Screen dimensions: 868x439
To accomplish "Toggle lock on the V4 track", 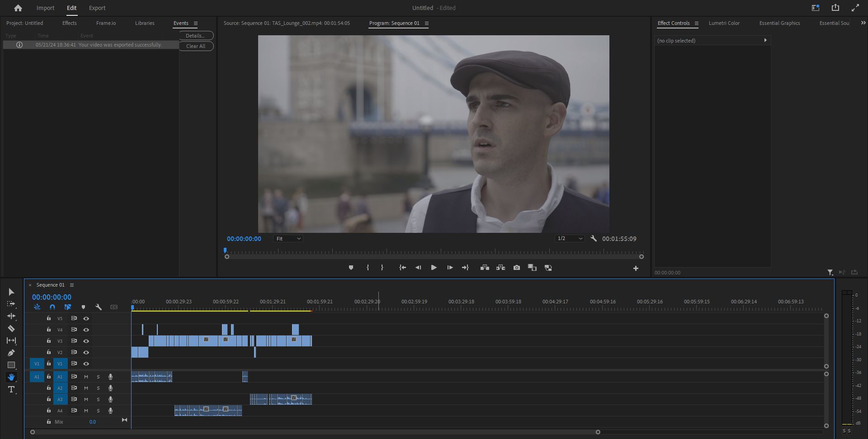I will coord(49,330).
